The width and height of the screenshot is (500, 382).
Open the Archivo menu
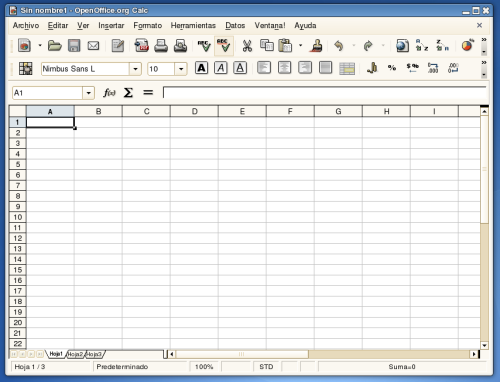coord(26,25)
